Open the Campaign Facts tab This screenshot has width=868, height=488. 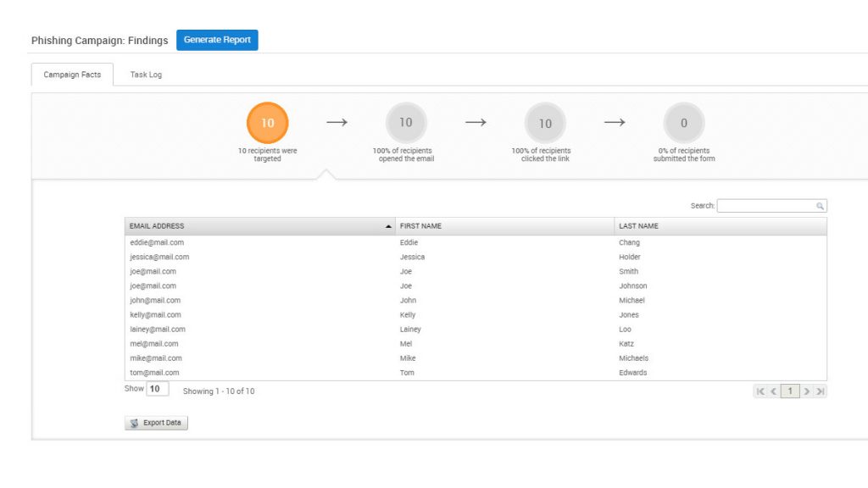(x=72, y=75)
